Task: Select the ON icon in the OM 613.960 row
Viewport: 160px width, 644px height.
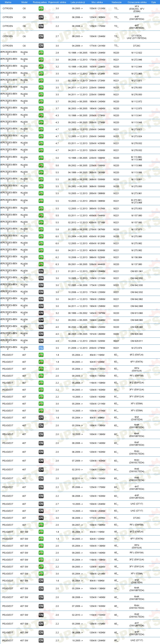Action: coord(41,313)
